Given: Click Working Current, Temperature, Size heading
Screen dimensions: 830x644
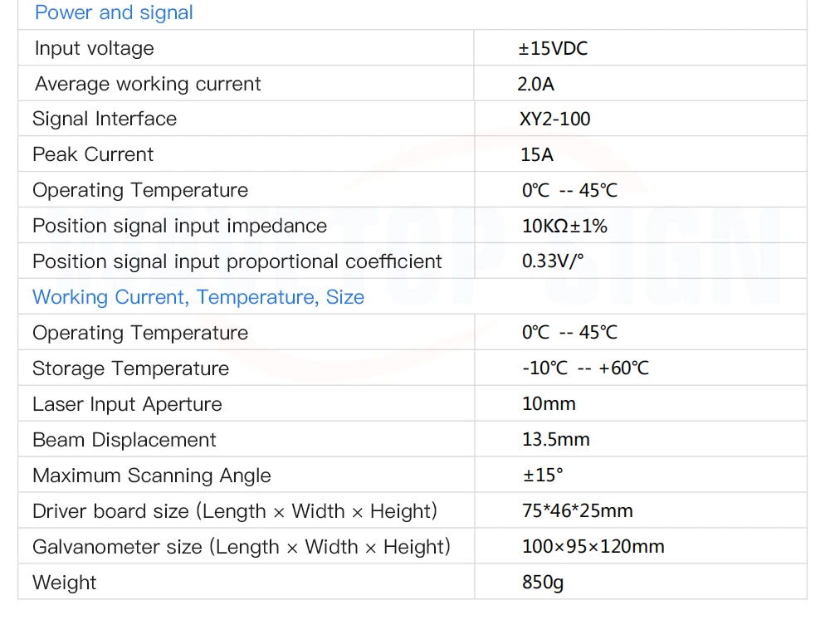Looking at the screenshot, I should (x=198, y=297).
